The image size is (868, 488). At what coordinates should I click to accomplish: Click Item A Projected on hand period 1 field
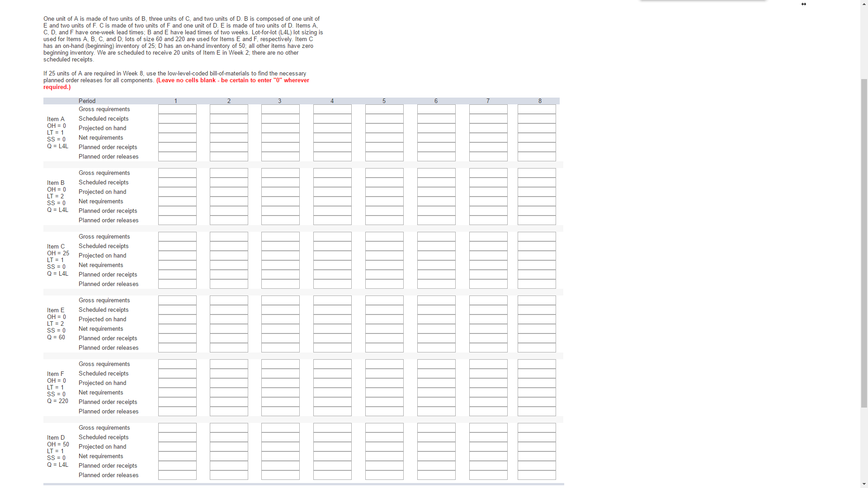pyautogui.click(x=177, y=128)
